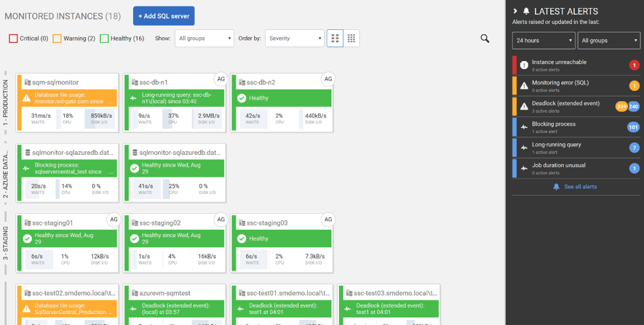Click the warning triangle on sqm-sqlmonitor card
The image size is (644, 325).
(27, 98)
